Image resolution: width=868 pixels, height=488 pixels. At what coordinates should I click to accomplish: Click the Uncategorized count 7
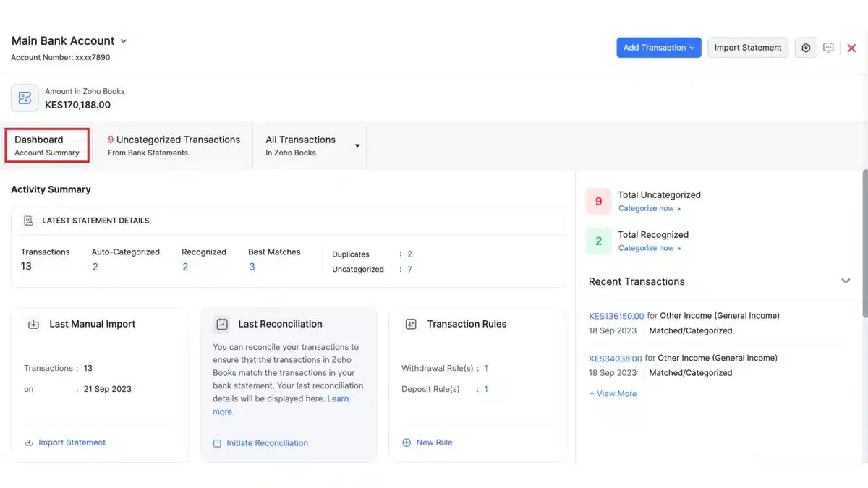coord(409,270)
